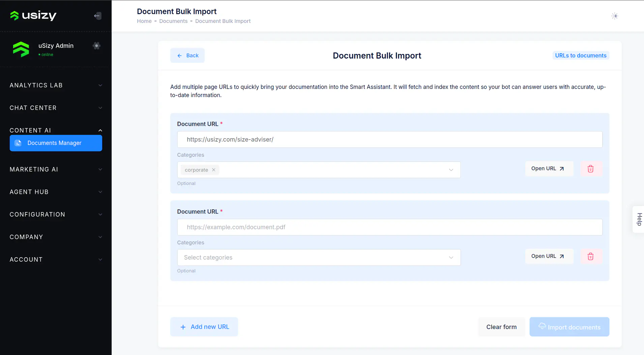
Task: Click Add new URL
Action: pos(204,326)
